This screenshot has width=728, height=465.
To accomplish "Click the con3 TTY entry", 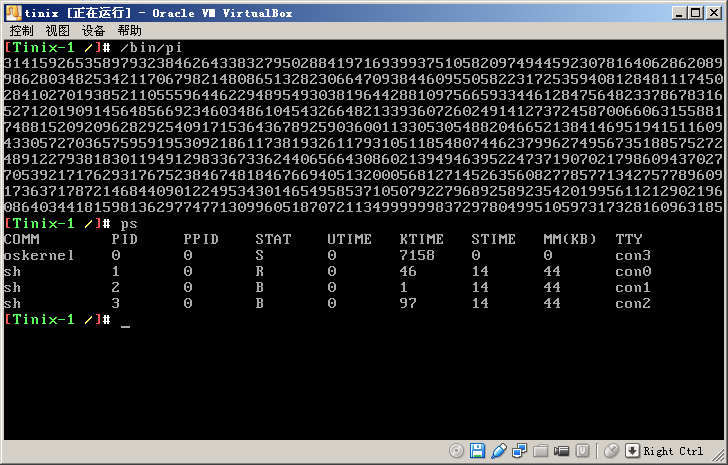I will point(633,256).
